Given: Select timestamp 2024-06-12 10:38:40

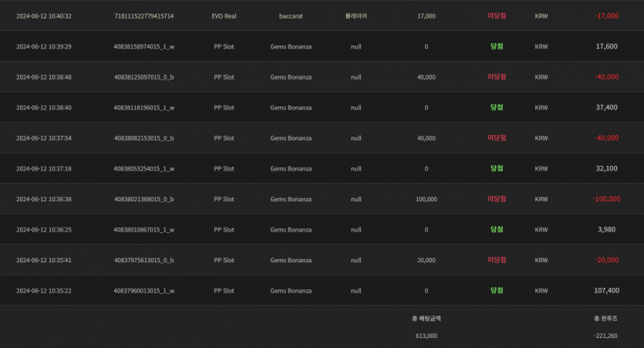Looking at the screenshot, I should (x=43, y=107).
